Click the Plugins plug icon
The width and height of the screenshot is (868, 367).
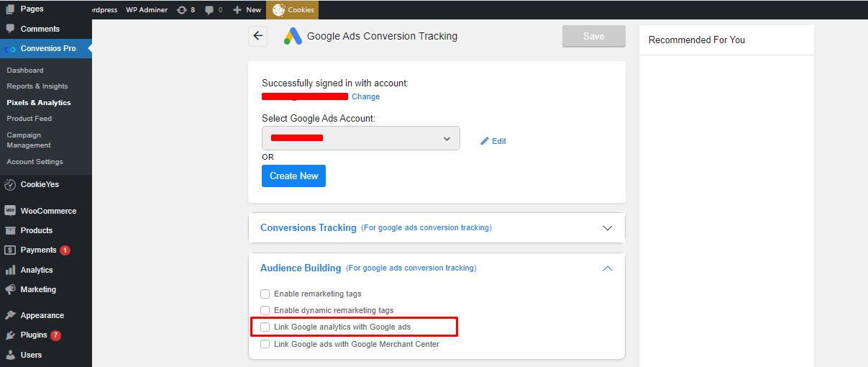[10, 335]
